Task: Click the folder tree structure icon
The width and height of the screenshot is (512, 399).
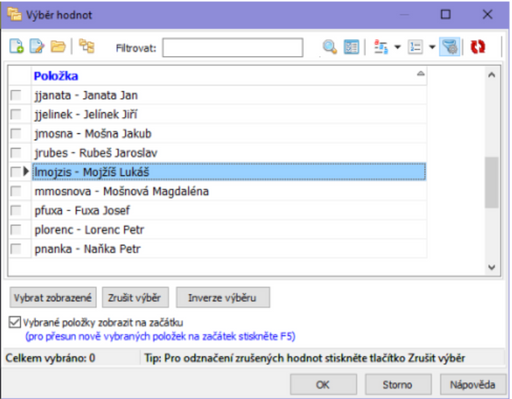Action: [86, 46]
